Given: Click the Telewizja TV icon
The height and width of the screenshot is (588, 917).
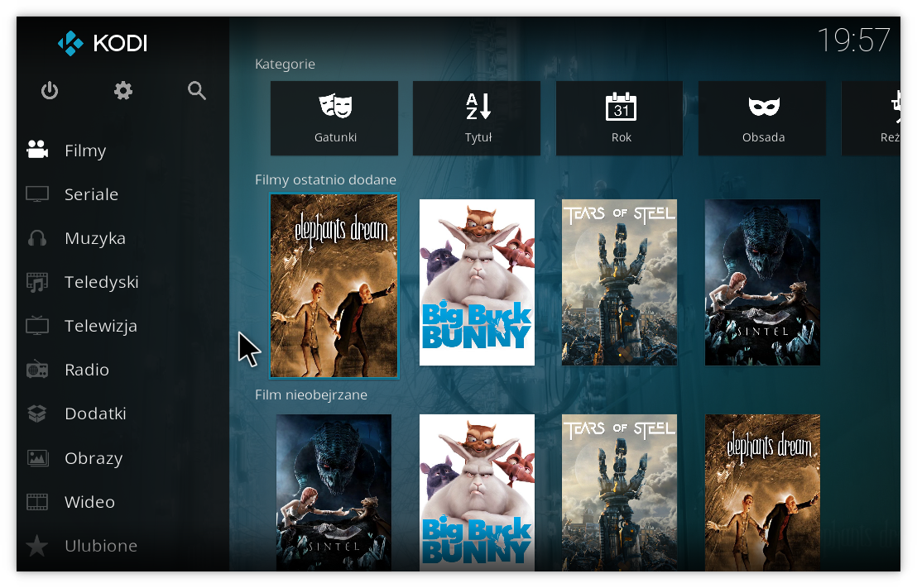Looking at the screenshot, I should (37, 326).
